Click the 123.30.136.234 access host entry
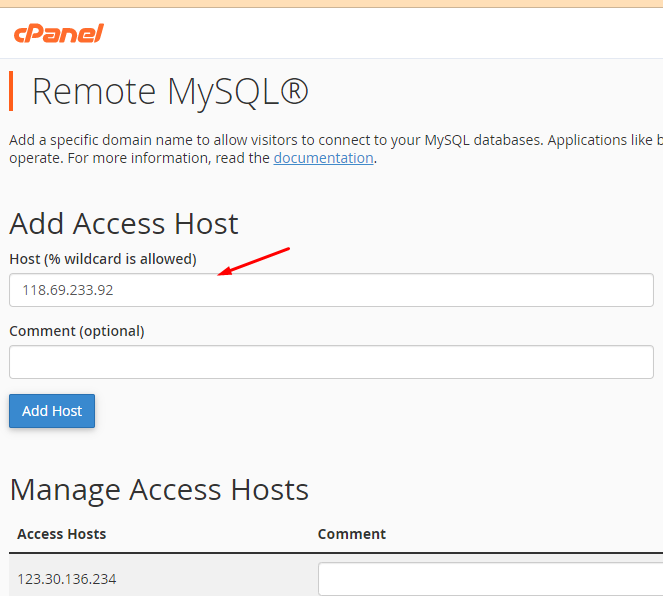663x596 pixels. click(67, 579)
